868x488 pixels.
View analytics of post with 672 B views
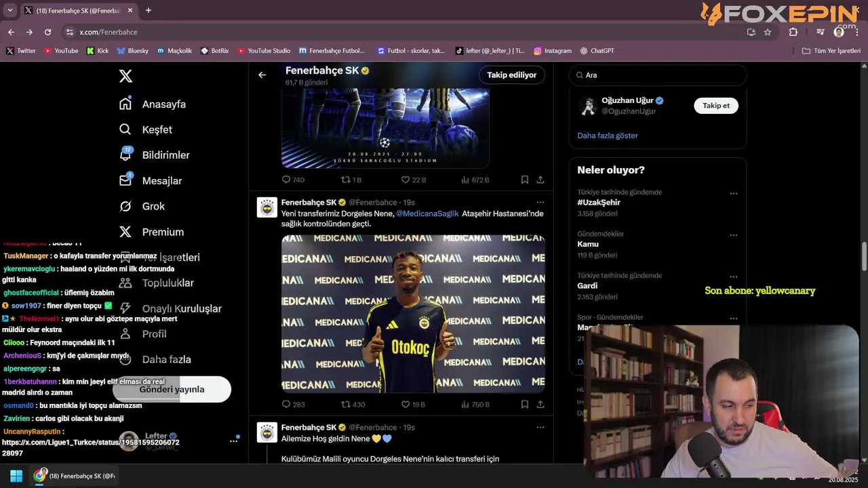coord(475,180)
